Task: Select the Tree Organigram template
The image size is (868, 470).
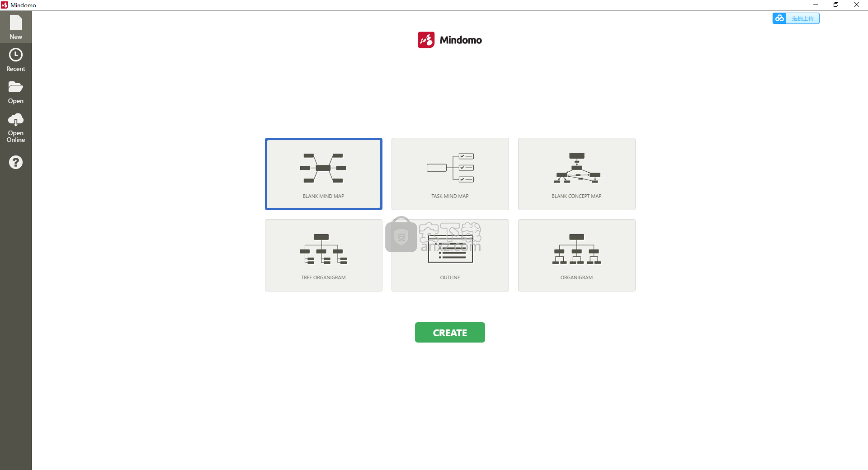Action: (x=324, y=255)
